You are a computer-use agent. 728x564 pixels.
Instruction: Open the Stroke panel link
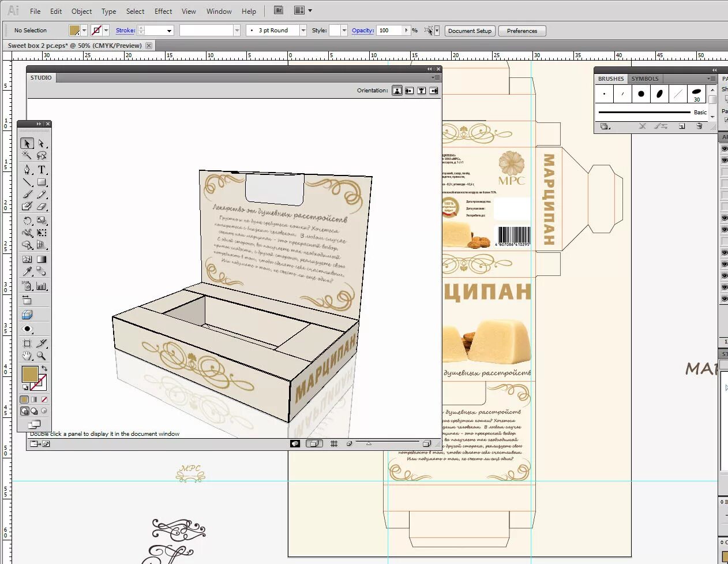[x=125, y=31]
